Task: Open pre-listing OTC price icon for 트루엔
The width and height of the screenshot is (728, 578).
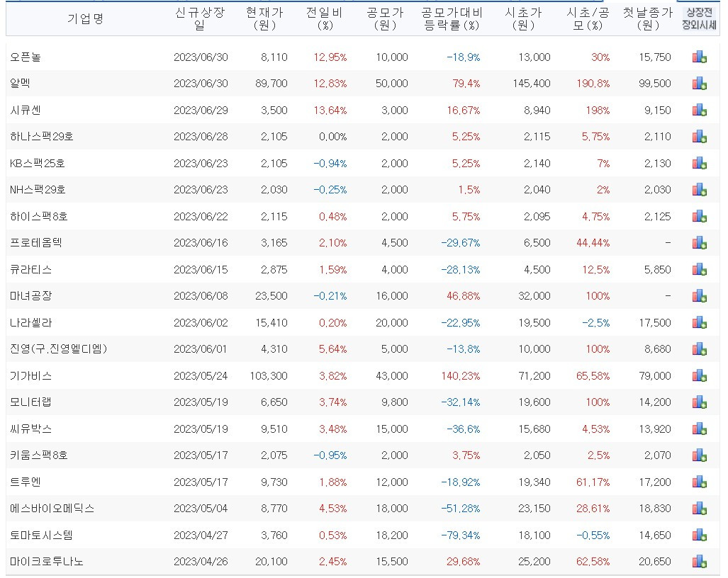Action: pyautogui.click(x=699, y=482)
